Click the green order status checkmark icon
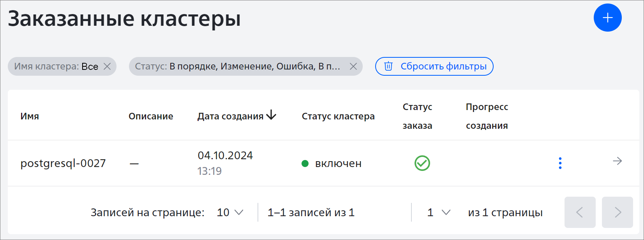This screenshot has height=240, width=644. point(422,163)
